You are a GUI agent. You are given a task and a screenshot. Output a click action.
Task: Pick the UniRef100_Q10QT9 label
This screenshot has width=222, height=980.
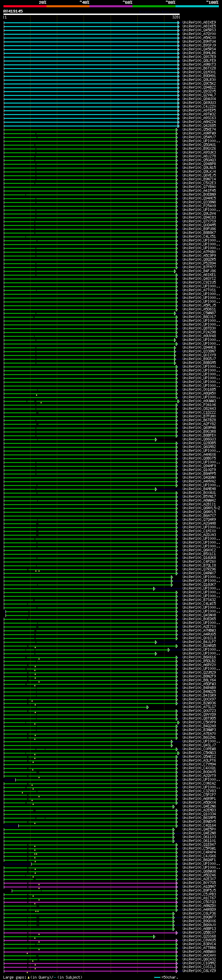click(x=199, y=470)
